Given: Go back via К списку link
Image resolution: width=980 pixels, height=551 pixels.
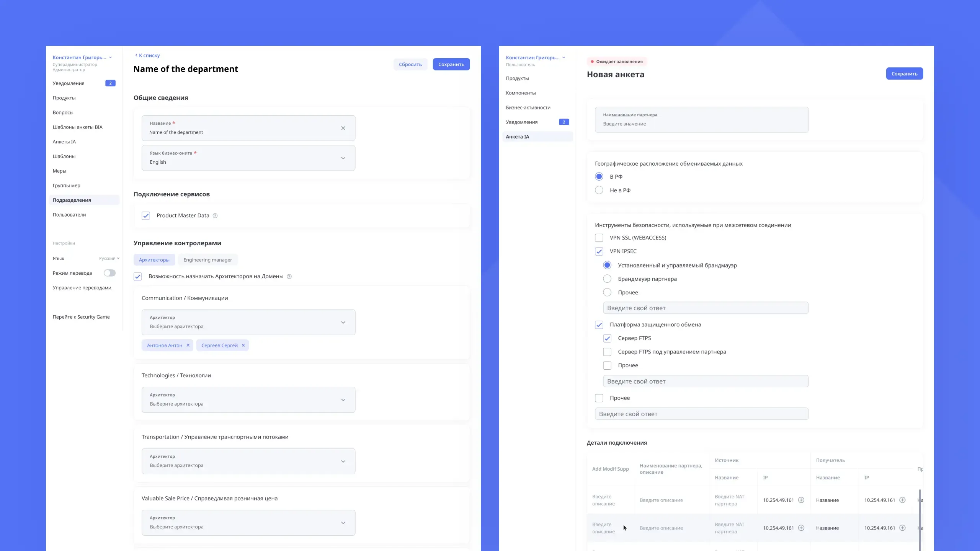Looking at the screenshot, I should point(147,55).
